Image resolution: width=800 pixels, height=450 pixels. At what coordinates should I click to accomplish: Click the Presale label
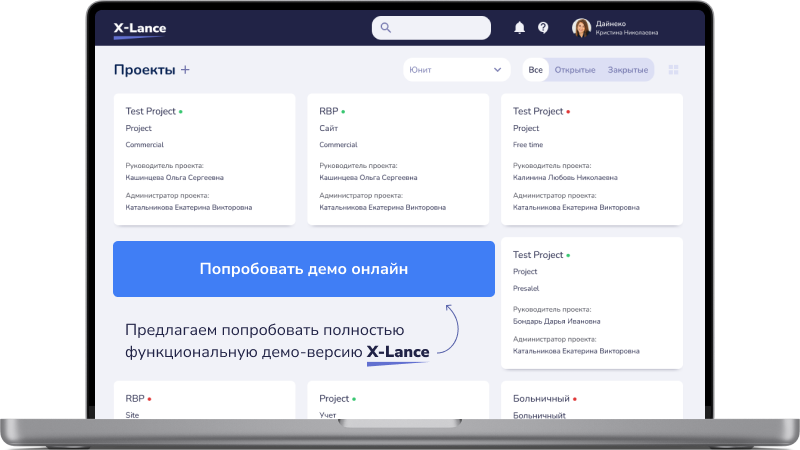(526, 288)
